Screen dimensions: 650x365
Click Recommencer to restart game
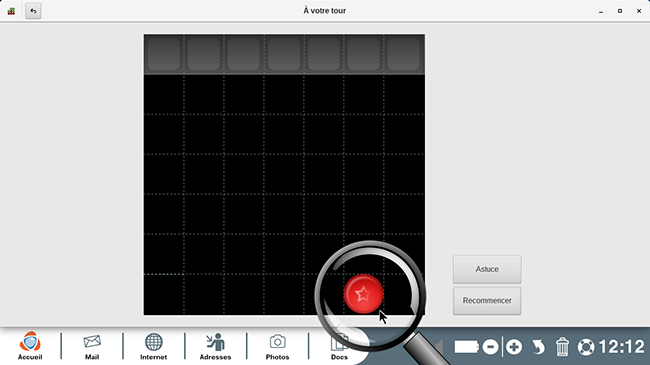point(487,301)
